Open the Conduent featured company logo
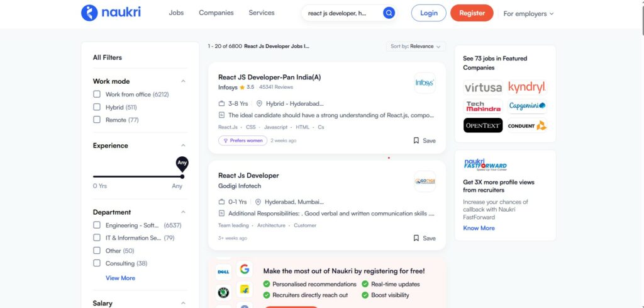Image resolution: width=644 pixels, height=308 pixels. coord(527,125)
